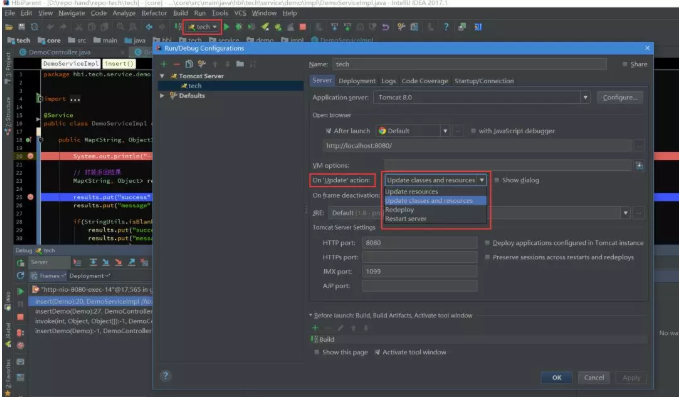Viewport: 683px width, 400px height.
Task: Open the Deployment dropdown in the Debug panel
Action: [x=90, y=276]
